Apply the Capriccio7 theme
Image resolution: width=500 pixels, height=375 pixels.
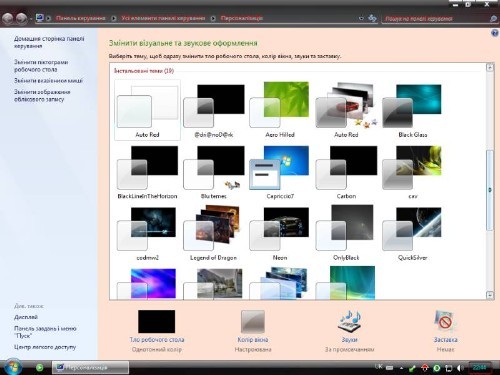[280, 172]
